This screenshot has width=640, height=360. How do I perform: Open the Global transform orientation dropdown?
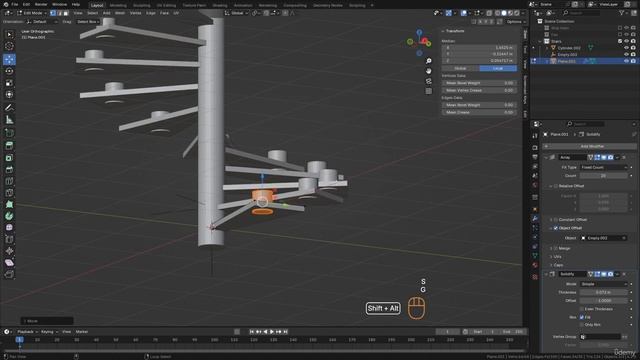tap(236, 13)
